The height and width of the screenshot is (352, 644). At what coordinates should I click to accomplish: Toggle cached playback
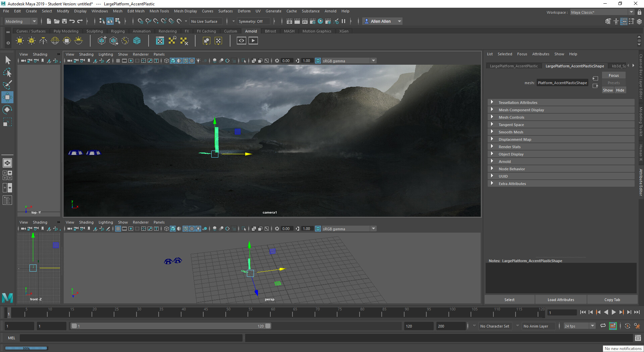(x=613, y=326)
